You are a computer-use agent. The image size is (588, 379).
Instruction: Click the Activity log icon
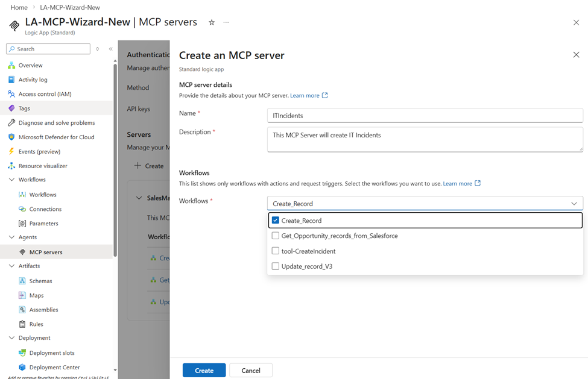[x=11, y=80]
